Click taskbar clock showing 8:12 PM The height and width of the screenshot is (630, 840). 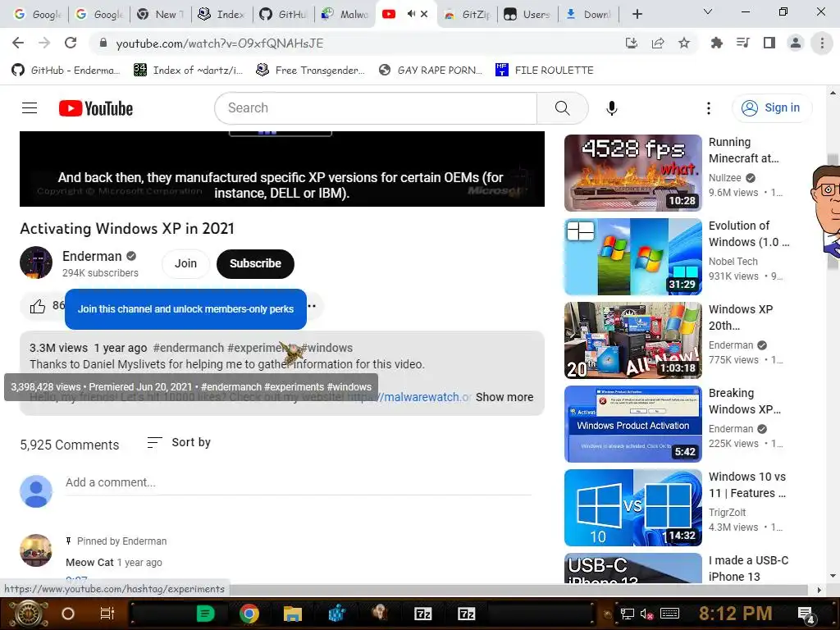coord(735,614)
